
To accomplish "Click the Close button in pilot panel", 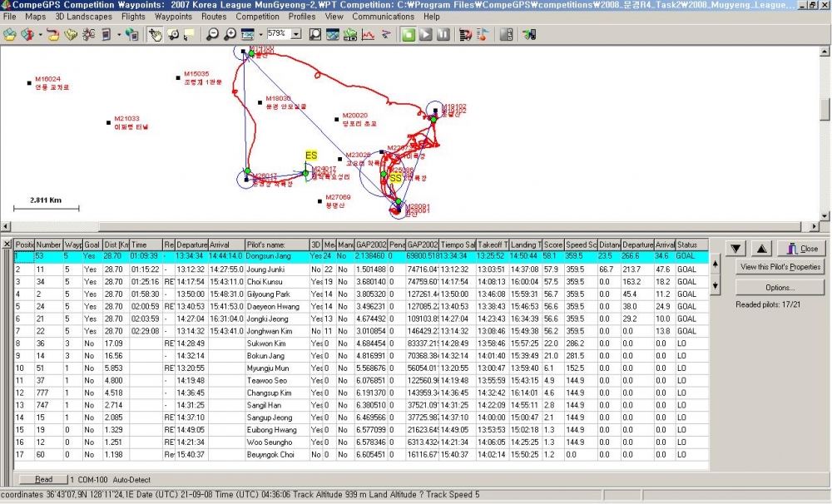I will coord(801,249).
